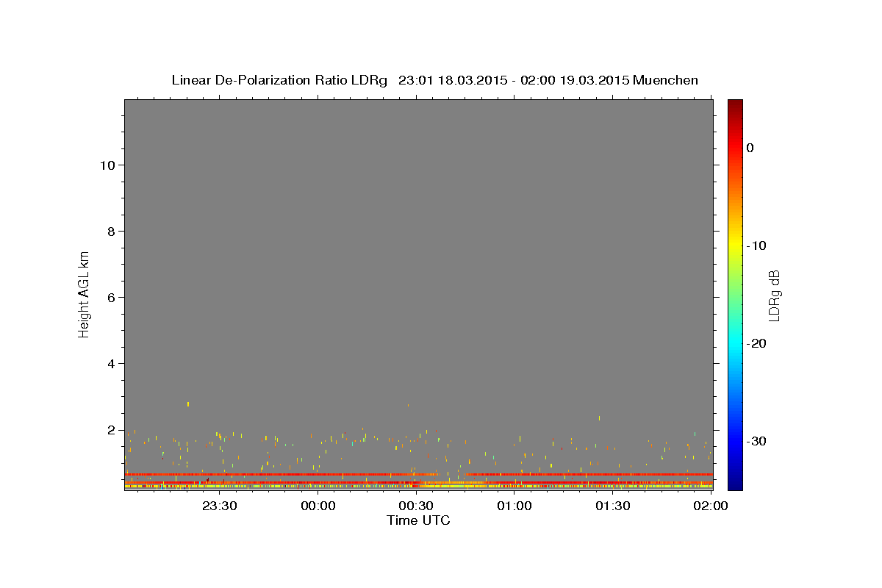Click the 00:30 time tick label
Screen dimensions: 882x588
(416, 506)
